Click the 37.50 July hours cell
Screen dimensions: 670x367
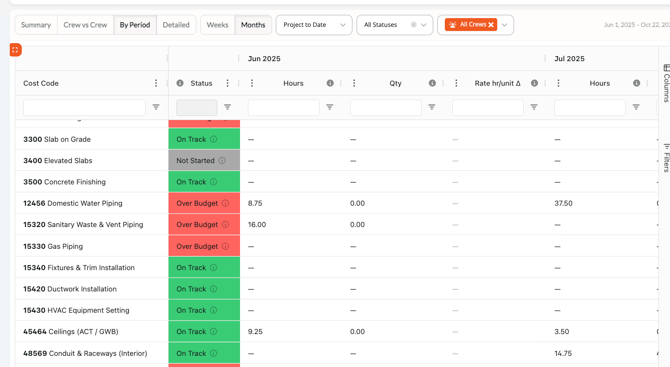pyautogui.click(x=563, y=203)
